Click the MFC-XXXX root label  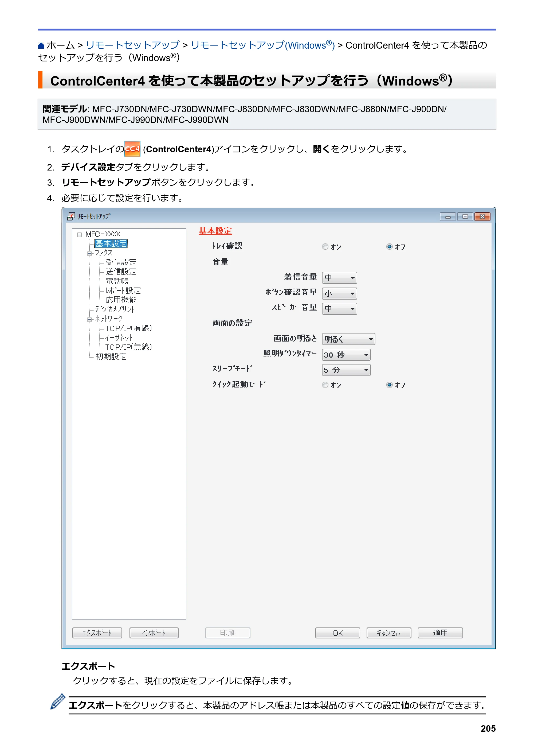click(x=103, y=234)
